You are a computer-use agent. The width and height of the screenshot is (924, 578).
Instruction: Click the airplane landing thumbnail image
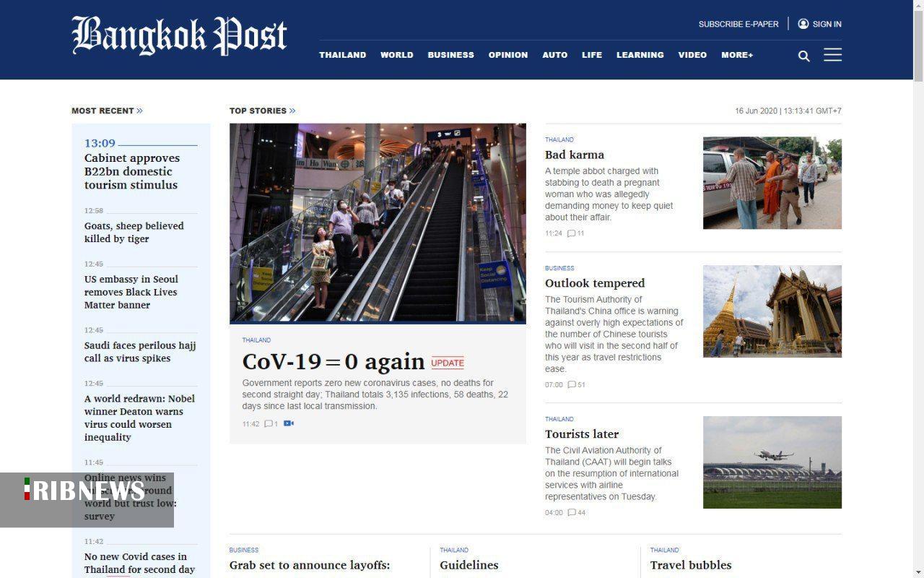772,462
